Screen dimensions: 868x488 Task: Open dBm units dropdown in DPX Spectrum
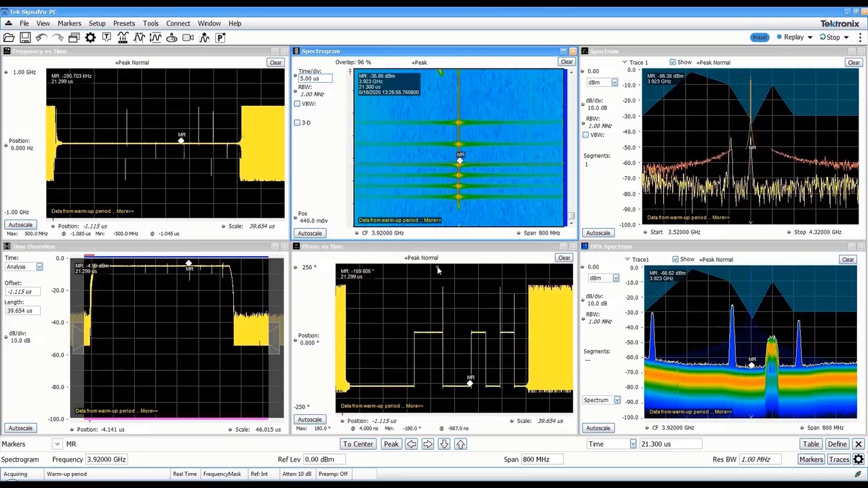(616, 278)
